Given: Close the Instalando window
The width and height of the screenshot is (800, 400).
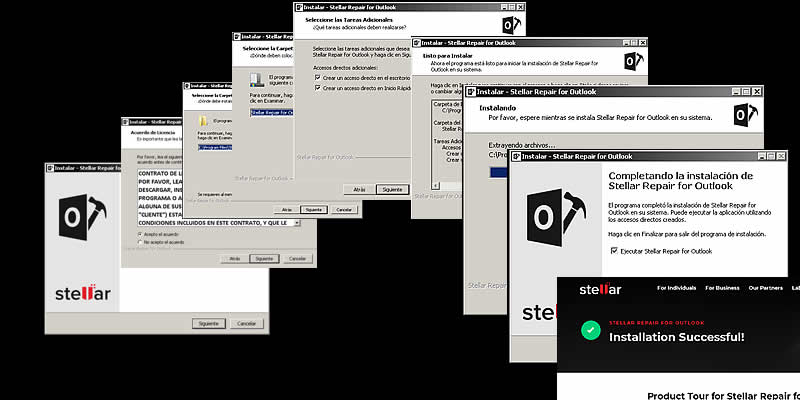Looking at the screenshot, I should (x=757, y=92).
